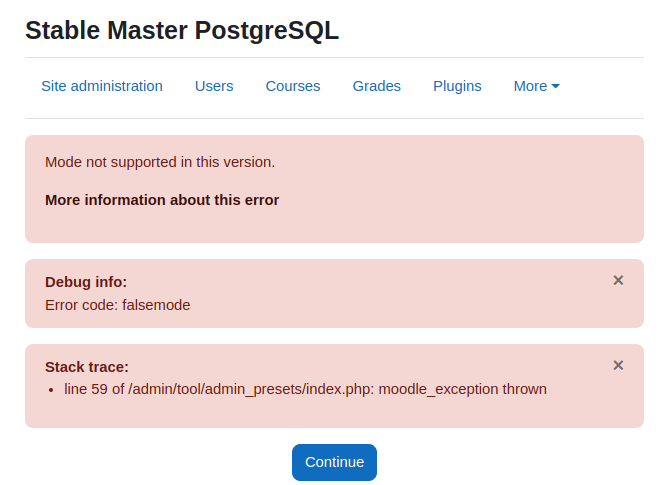
Task: Click the Mode not supported message text
Action: [x=160, y=162]
